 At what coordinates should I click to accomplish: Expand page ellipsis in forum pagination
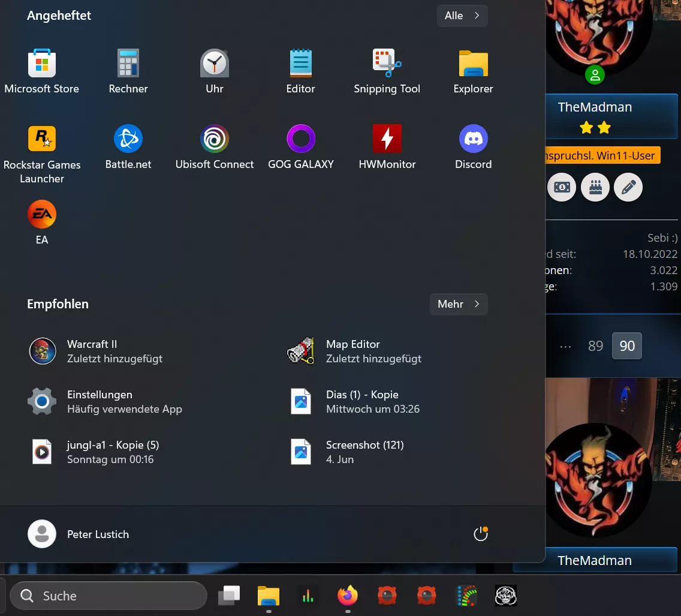(565, 346)
